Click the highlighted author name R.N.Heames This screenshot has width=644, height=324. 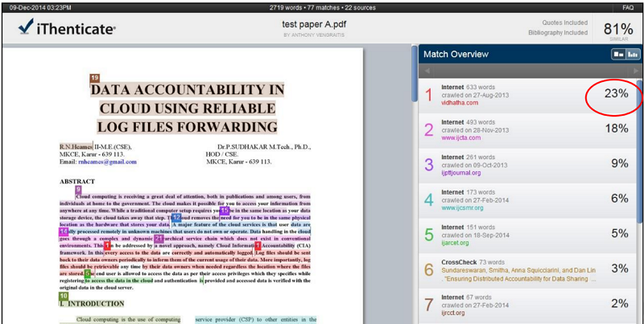point(76,146)
